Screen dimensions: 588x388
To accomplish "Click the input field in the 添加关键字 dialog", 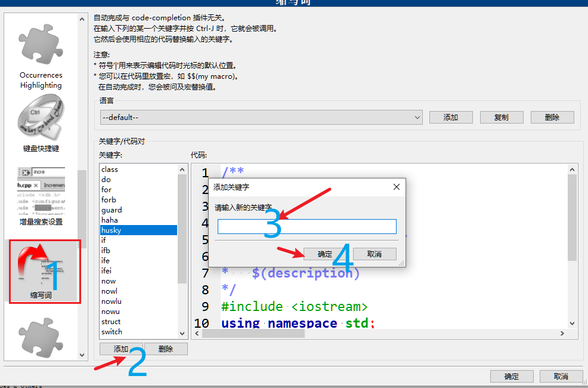I will pos(307,226).
